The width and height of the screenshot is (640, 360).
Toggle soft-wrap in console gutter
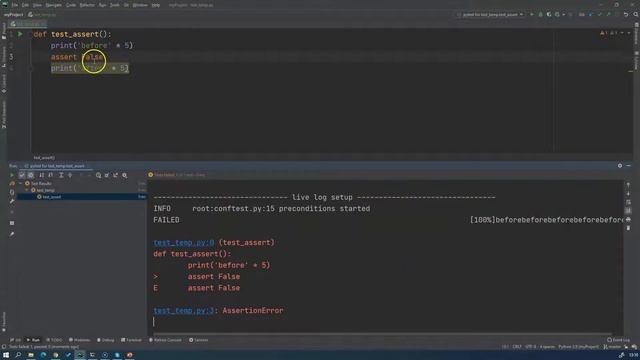628,202
